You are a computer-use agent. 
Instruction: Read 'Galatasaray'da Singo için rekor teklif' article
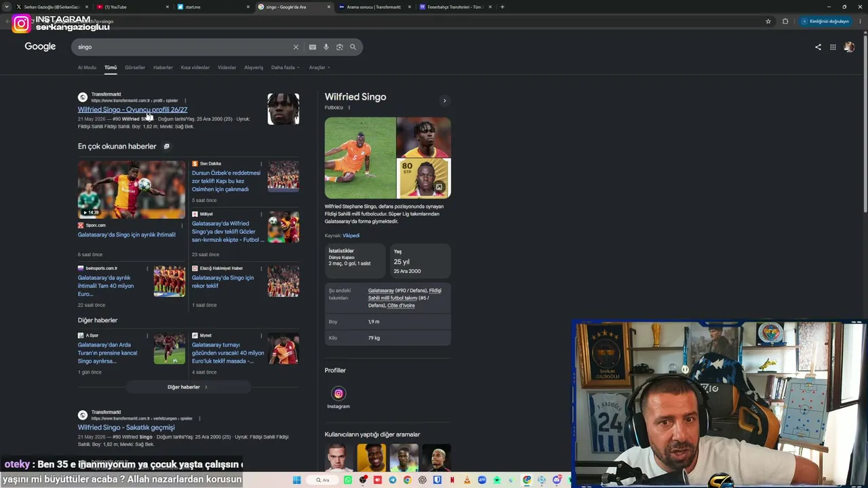222,281
